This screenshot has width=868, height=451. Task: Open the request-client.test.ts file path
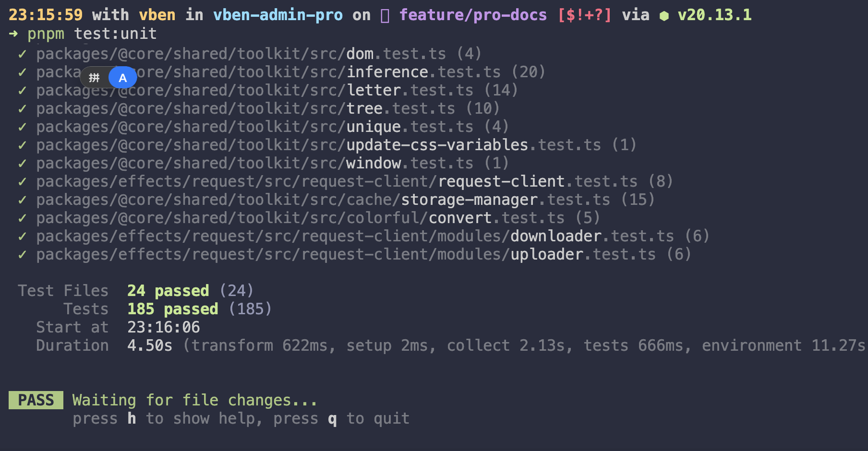(x=337, y=182)
